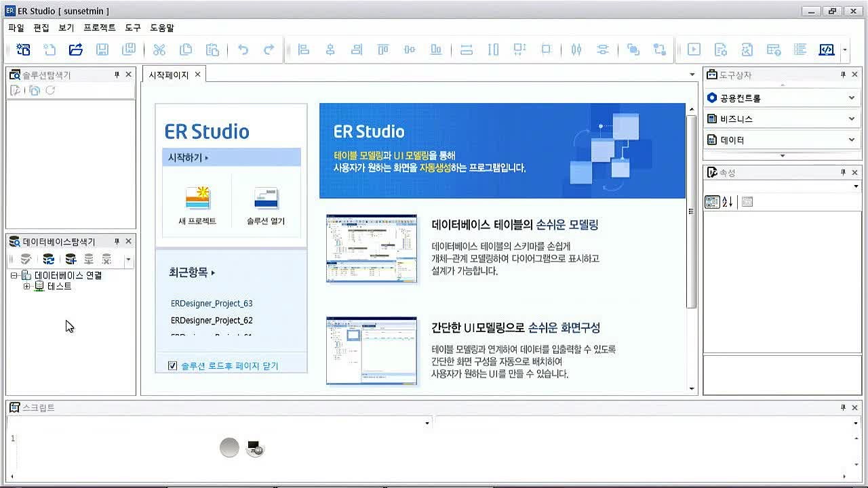
Task: Open recent project ERDesigner_Project_63
Action: pyautogui.click(x=212, y=304)
